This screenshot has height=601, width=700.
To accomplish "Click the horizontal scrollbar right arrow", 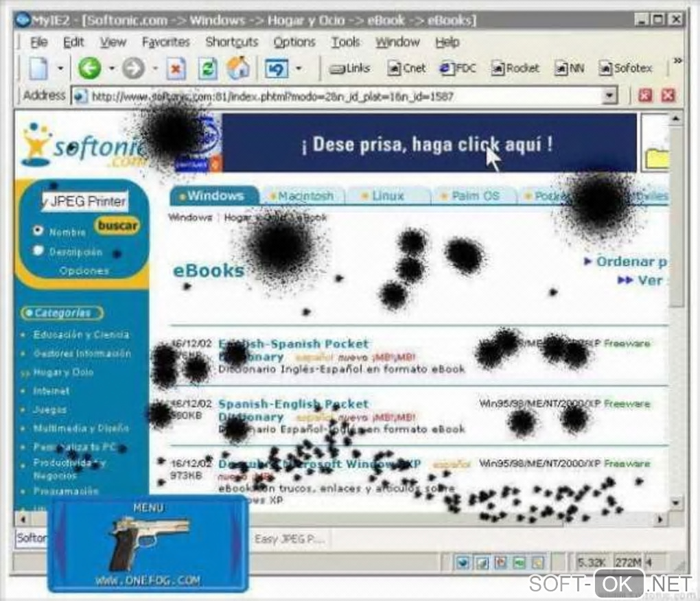I will tap(660, 519).
